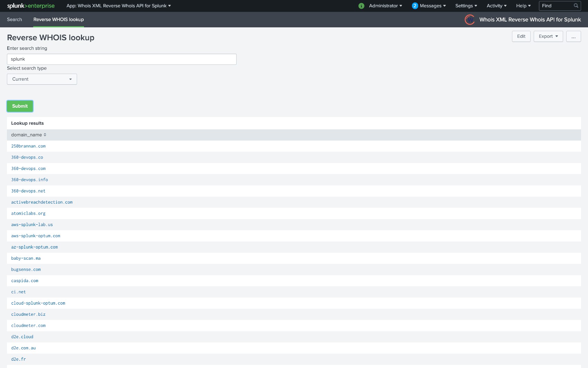Open the activebreachdetection.com result
This screenshot has height=368, width=588.
point(42,202)
